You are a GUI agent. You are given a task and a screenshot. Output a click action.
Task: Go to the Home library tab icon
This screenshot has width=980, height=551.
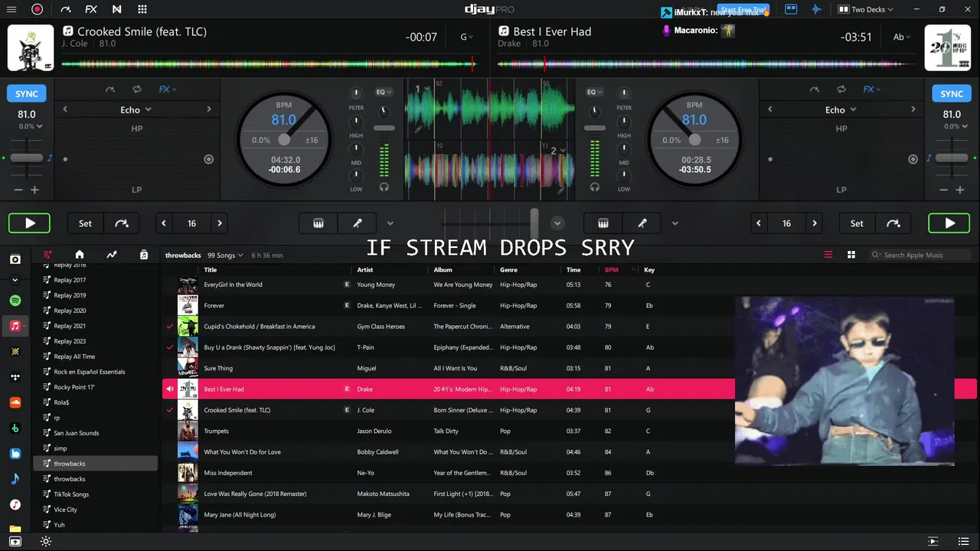[x=79, y=255]
